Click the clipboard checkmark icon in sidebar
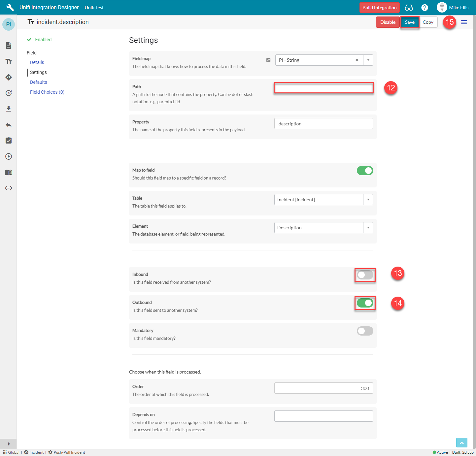476x456 pixels. pos(9,141)
